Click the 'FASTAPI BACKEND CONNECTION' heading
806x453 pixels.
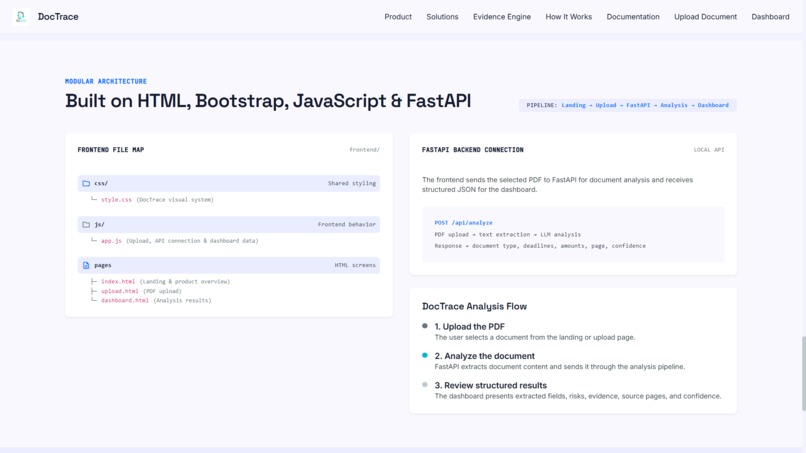point(472,150)
